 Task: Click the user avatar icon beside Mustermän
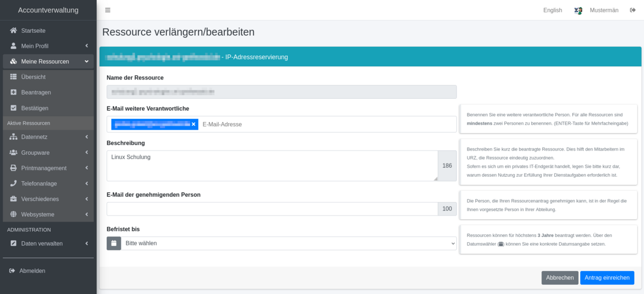coord(578,10)
